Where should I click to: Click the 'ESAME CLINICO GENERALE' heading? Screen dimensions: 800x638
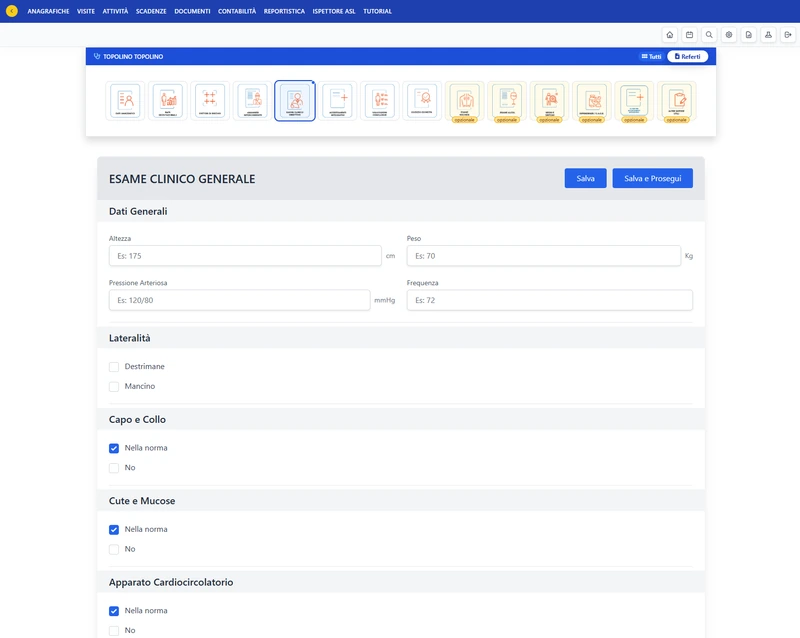coord(182,179)
